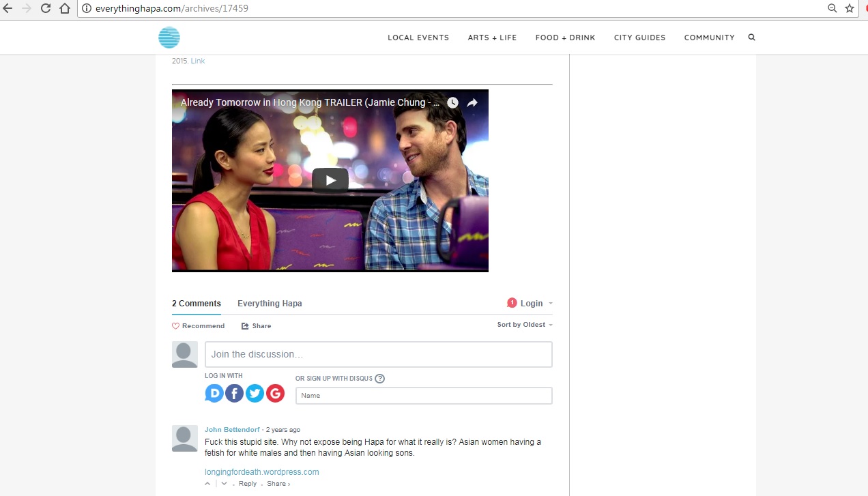Viewport: 868px width, 496px height.
Task: Open the Disqus Login dropdown
Action: pos(536,304)
